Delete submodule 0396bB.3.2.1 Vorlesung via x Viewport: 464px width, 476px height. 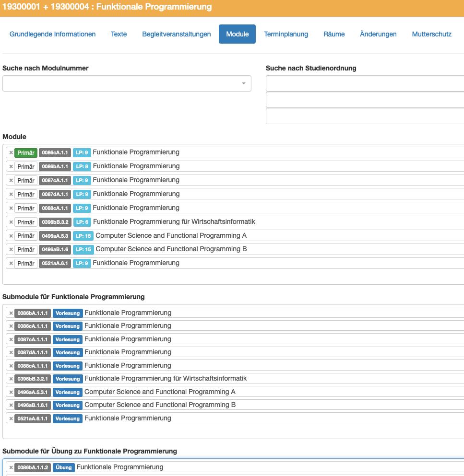pyautogui.click(x=11, y=379)
